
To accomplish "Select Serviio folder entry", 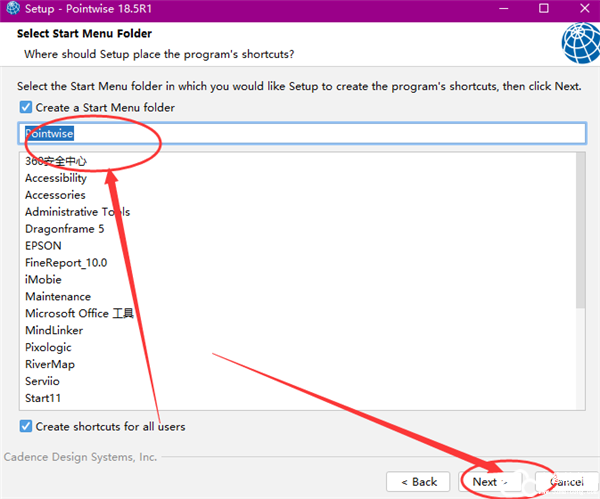I will tap(42, 381).
